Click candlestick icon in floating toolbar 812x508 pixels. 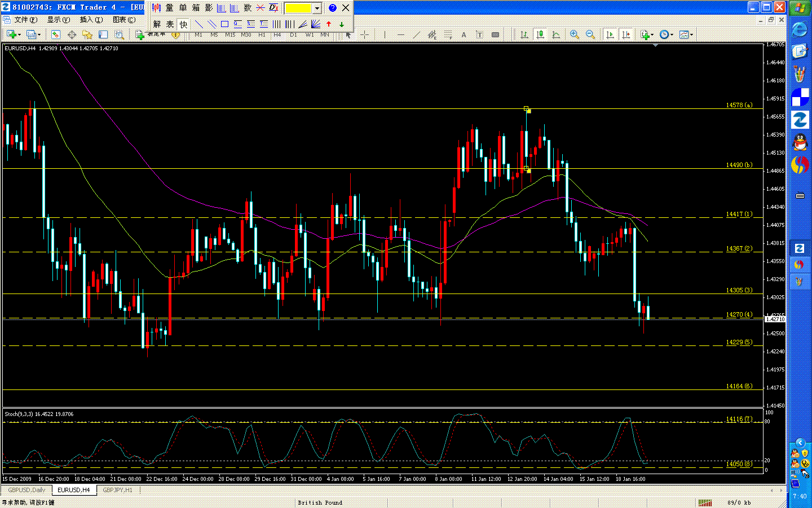(x=156, y=8)
